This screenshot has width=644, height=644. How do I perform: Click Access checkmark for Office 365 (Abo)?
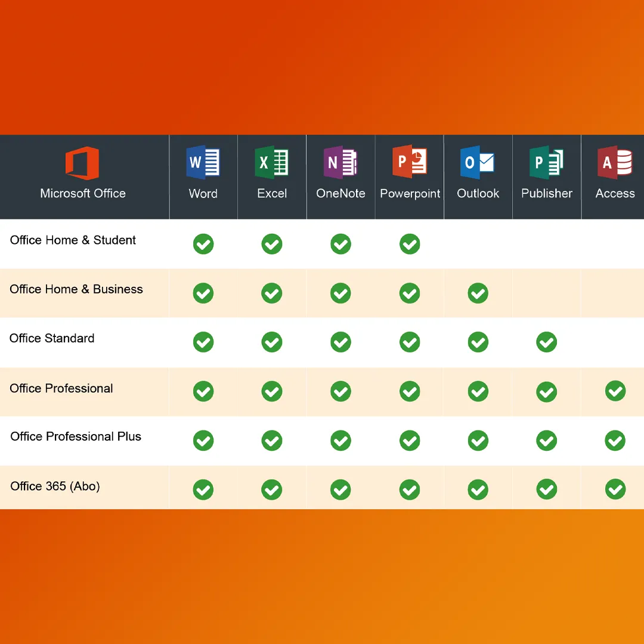click(615, 489)
